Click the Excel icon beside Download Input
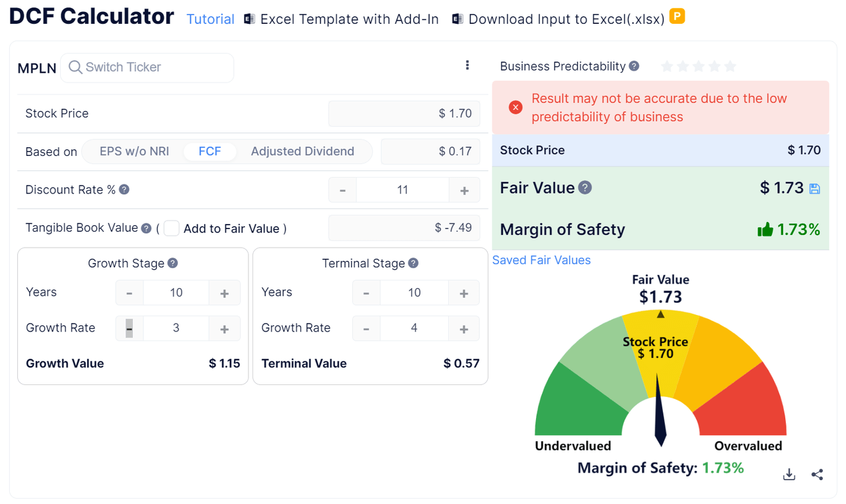Viewport: 846px width, 504px height. pos(457,19)
